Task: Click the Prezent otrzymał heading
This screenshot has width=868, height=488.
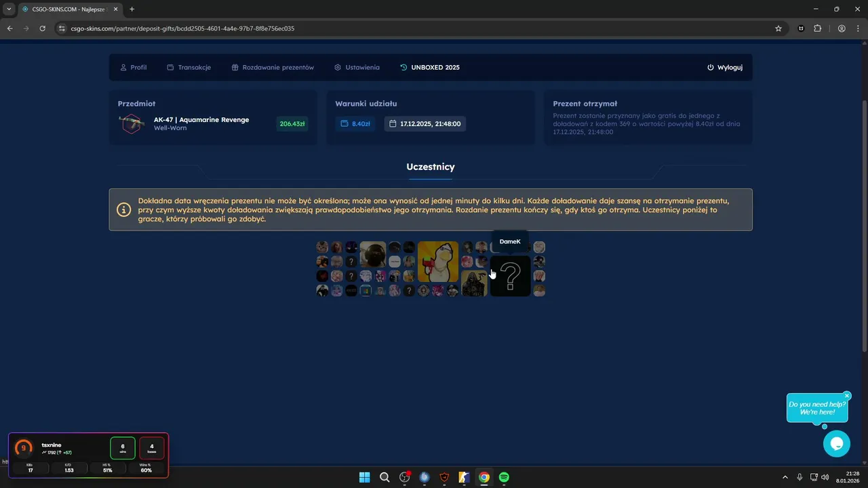Action: click(585, 104)
